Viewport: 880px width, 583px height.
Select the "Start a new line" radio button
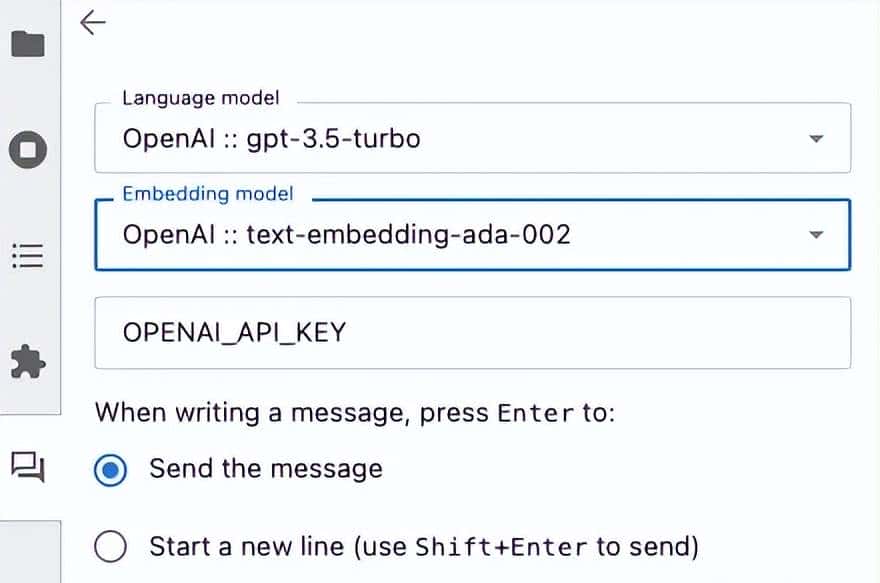pos(110,547)
